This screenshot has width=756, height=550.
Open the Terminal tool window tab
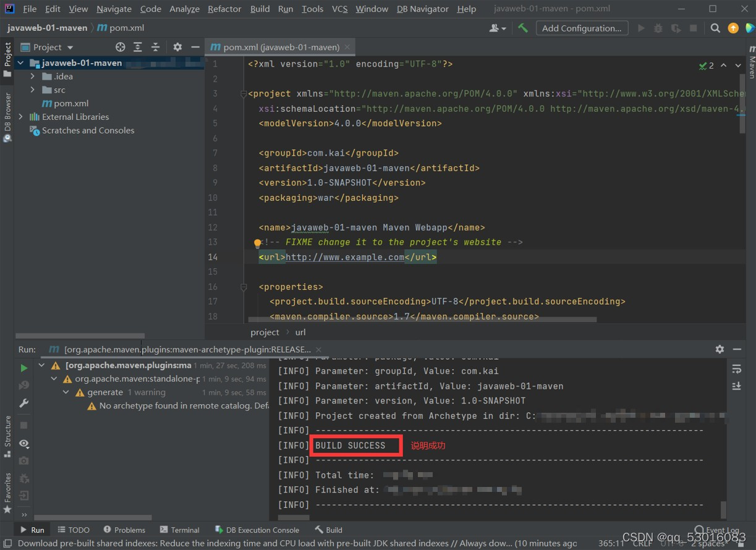coord(179,530)
